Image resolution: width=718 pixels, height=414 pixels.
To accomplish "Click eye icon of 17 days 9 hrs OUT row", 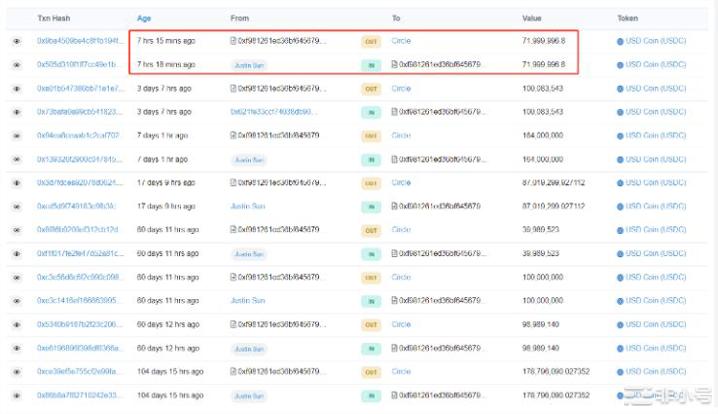I will click(17, 183).
